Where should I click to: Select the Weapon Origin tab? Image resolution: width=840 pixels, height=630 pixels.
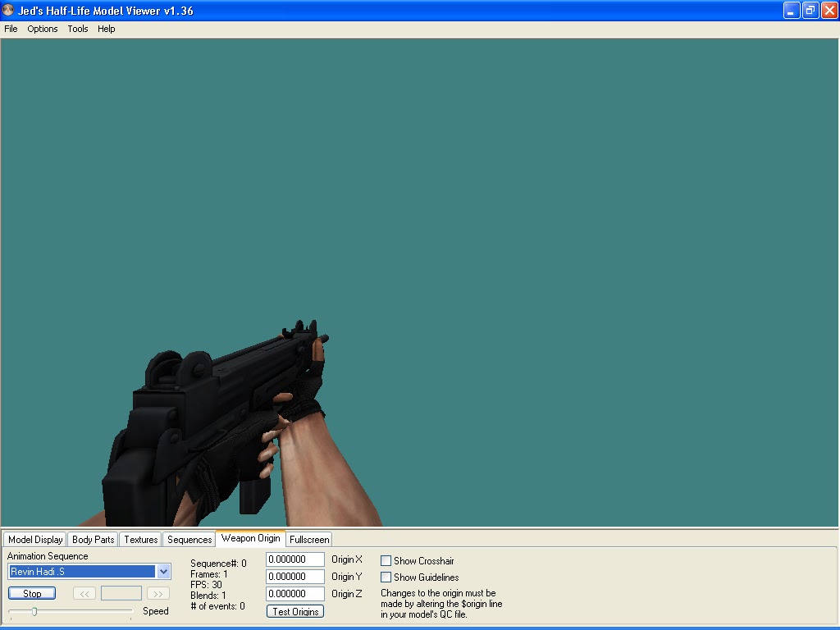point(251,538)
